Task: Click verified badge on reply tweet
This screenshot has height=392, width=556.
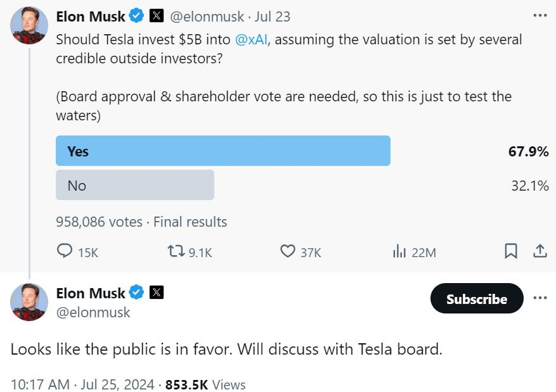Action: 136,293
